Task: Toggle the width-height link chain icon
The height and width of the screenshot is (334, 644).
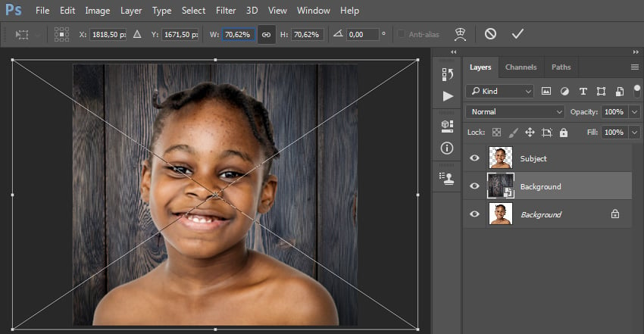Action: point(266,35)
